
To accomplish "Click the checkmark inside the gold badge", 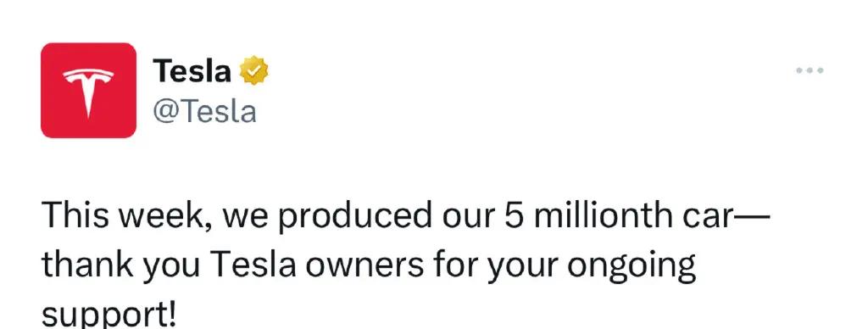I will 253,71.
